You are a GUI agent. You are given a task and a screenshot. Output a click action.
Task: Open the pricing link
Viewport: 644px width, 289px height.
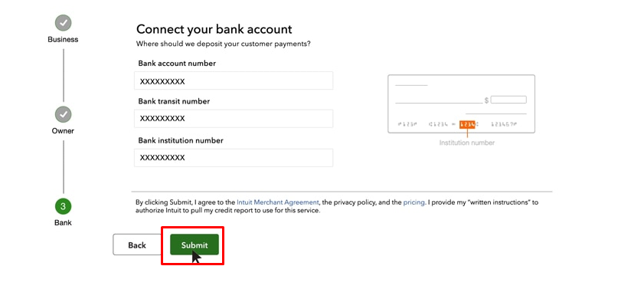(414, 202)
